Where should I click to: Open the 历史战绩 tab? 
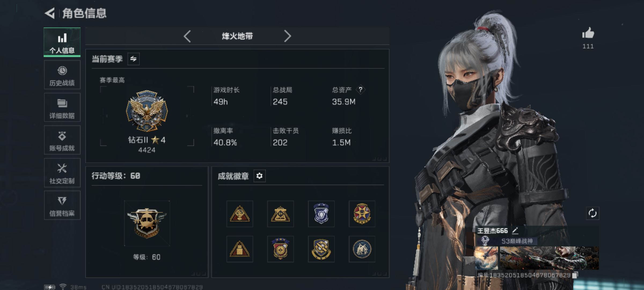[x=62, y=75]
